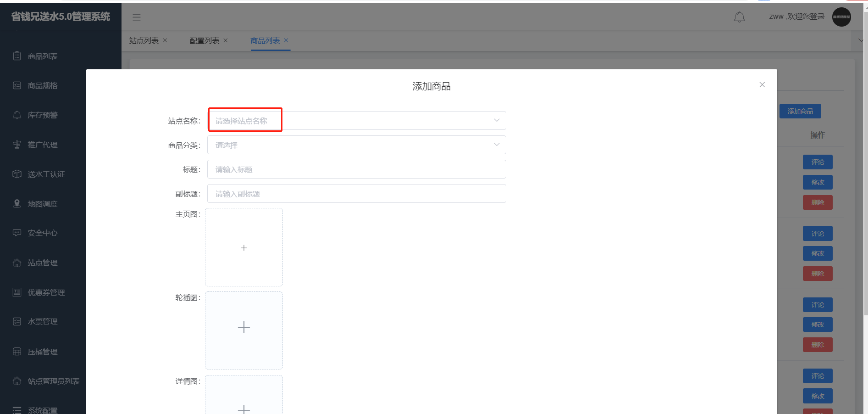The width and height of the screenshot is (868, 414).
Task: Focus the 副标题 input field
Action: click(356, 194)
